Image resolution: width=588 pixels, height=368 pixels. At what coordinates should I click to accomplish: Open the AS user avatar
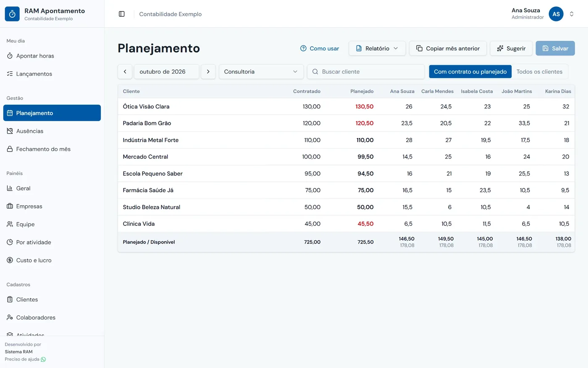coord(556,14)
